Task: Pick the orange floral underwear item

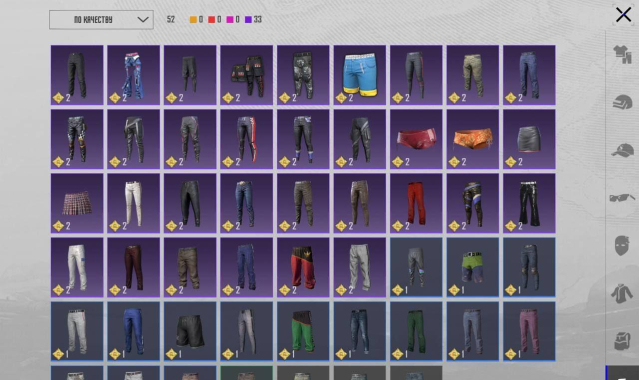Action: 473,139
